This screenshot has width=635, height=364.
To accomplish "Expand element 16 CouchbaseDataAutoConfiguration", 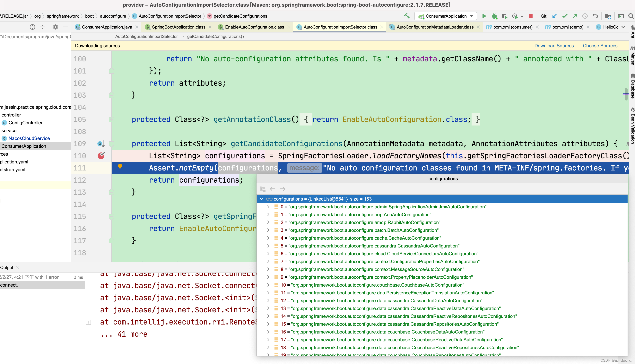I will tap(268, 332).
